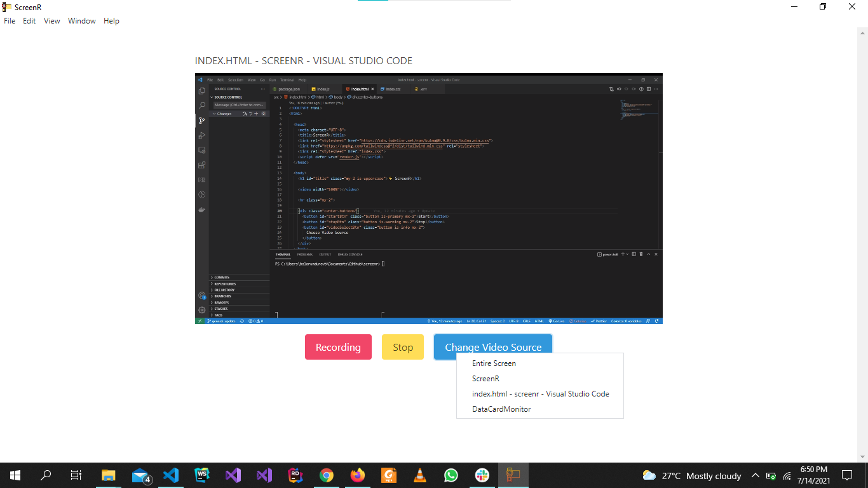The height and width of the screenshot is (488, 868).
Task: Click the video preview of Visual Studio Code
Action: [429, 198]
